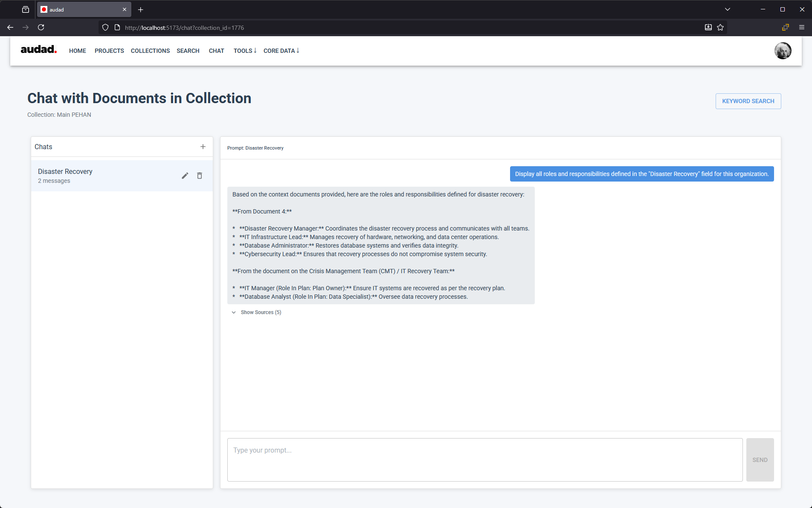Screen dimensions: 812x508
Task: Open the list-all-tabs chevron
Action: [x=727, y=9]
